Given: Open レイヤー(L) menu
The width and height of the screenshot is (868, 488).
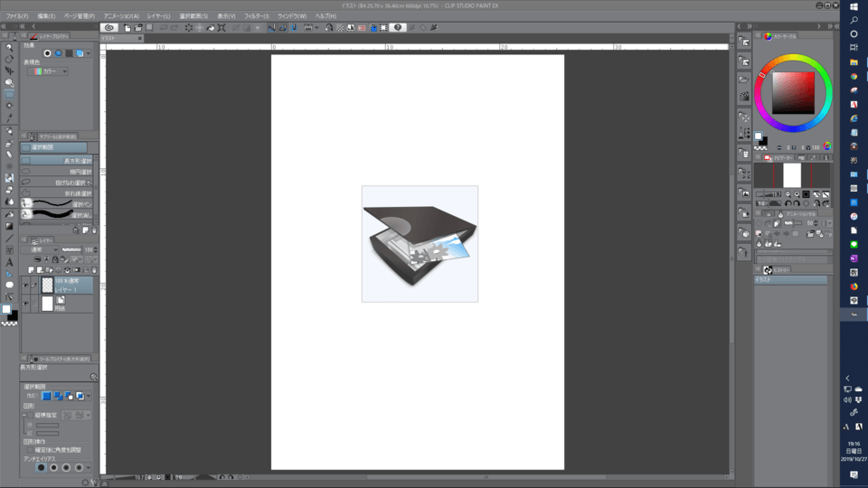Looking at the screenshot, I should tap(158, 16).
